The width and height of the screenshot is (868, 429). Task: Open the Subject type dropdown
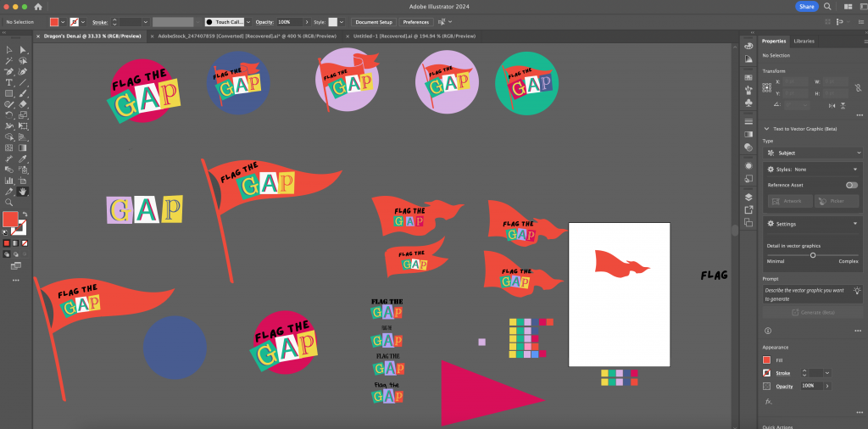pyautogui.click(x=813, y=153)
